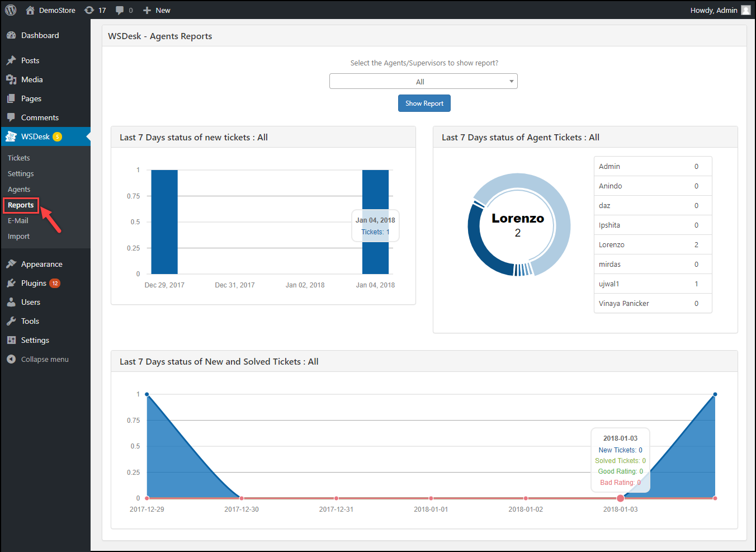Open the Agents submenu link
This screenshot has width=756, height=552.
19,189
